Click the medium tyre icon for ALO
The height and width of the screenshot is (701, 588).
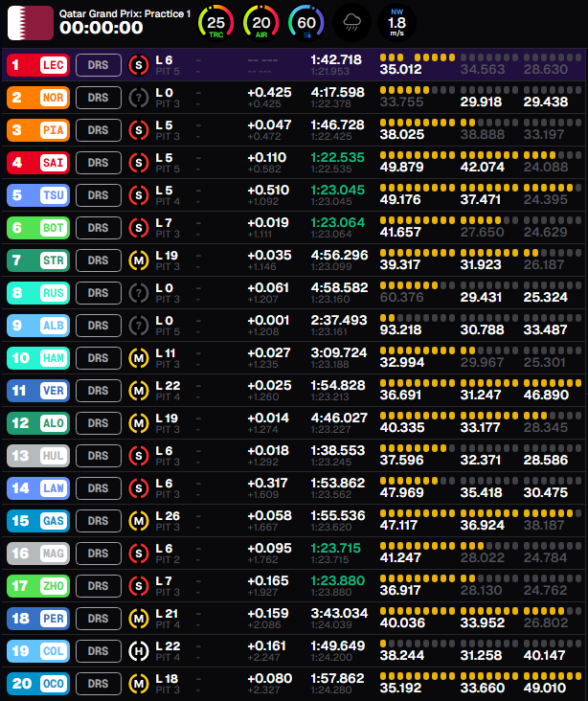[x=139, y=423]
